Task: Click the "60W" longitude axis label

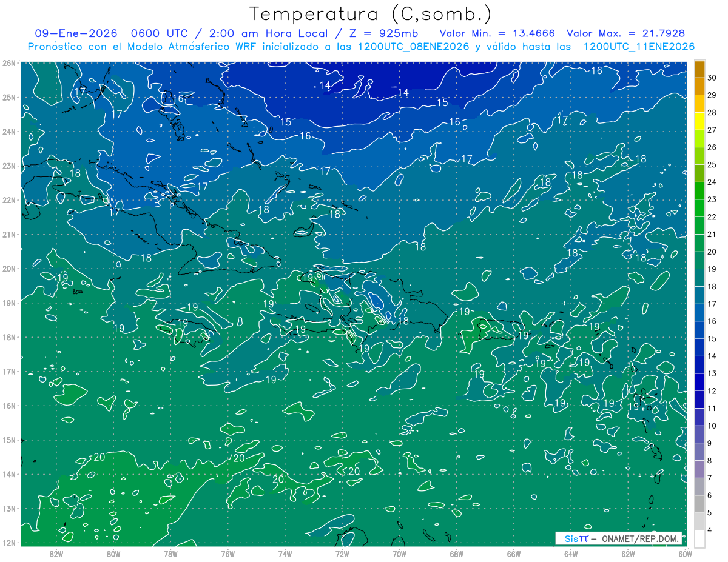Action: tap(685, 554)
